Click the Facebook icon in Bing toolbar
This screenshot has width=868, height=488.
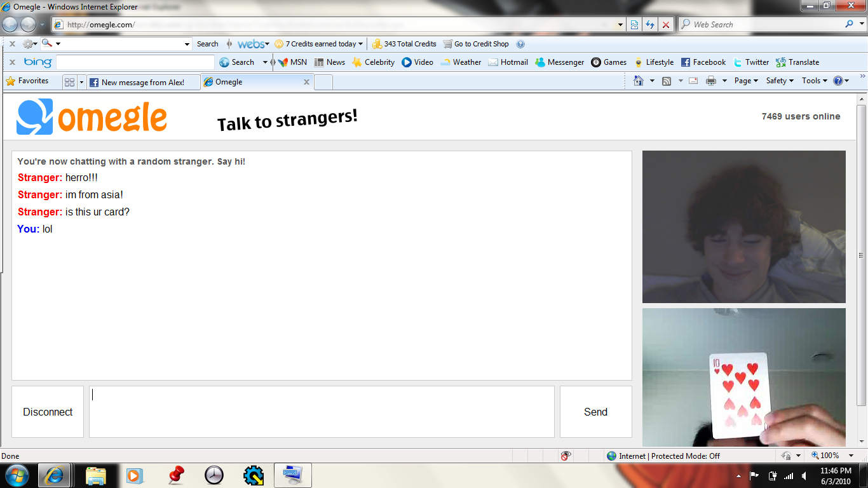tap(686, 62)
